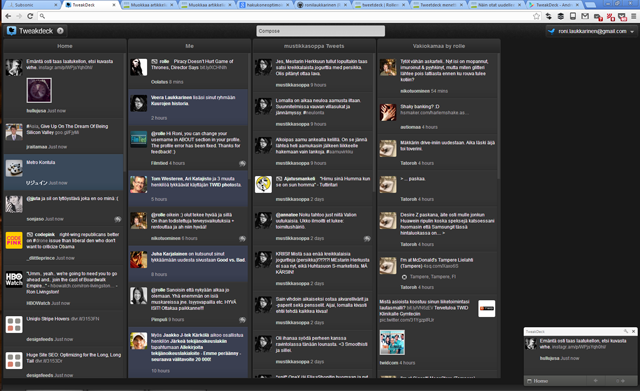Click the hands avatar of autiomaa tweet
Image resolution: width=640 pixels, height=391 pixels.
click(388, 112)
